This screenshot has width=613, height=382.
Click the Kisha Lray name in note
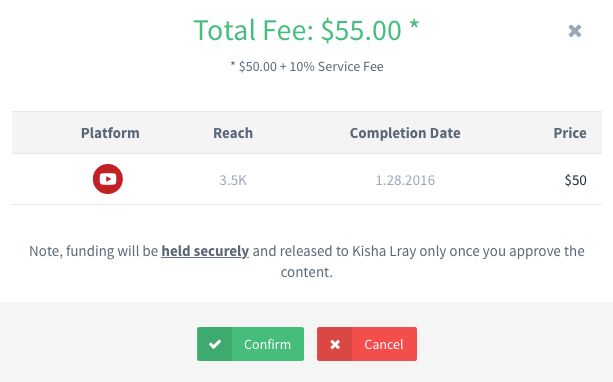point(384,251)
